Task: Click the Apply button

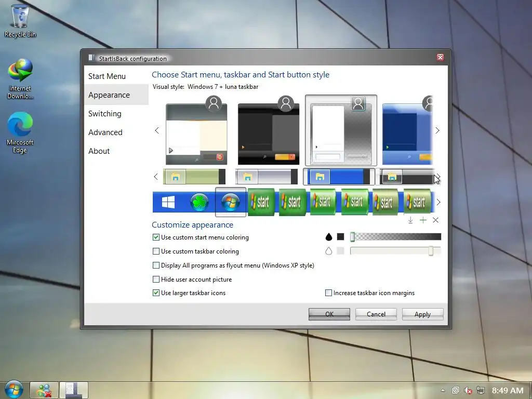Action: [422, 314]
